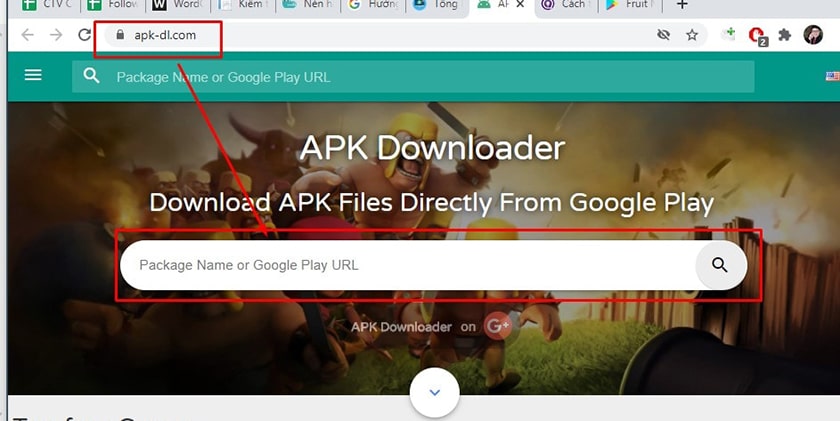Open the APK Downloader Google+ icon
This screenshot has height=421, width=840.
click(x=498, y=326)
